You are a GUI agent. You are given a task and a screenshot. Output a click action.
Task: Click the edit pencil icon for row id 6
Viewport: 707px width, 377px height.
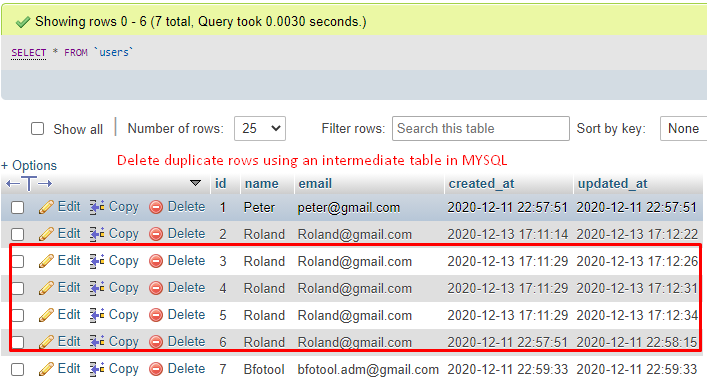pos(46,342)
